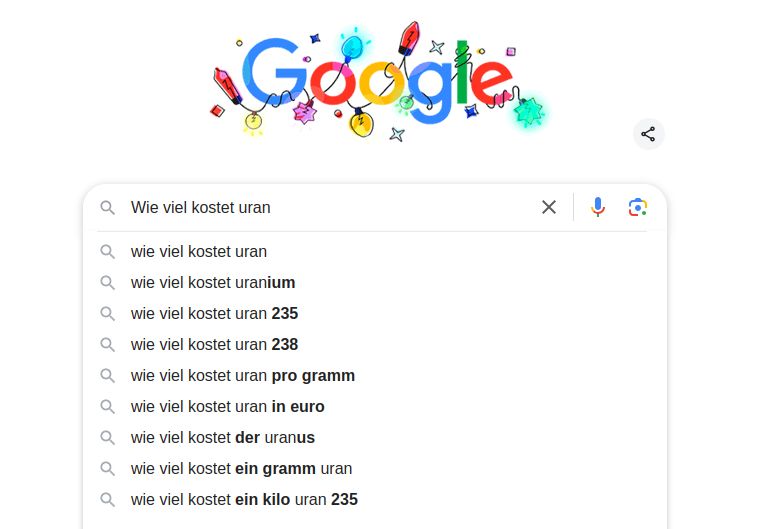Choose 'wie viel kostet uran 238' suggestion
784x529 pixels.
coord(214,345)
